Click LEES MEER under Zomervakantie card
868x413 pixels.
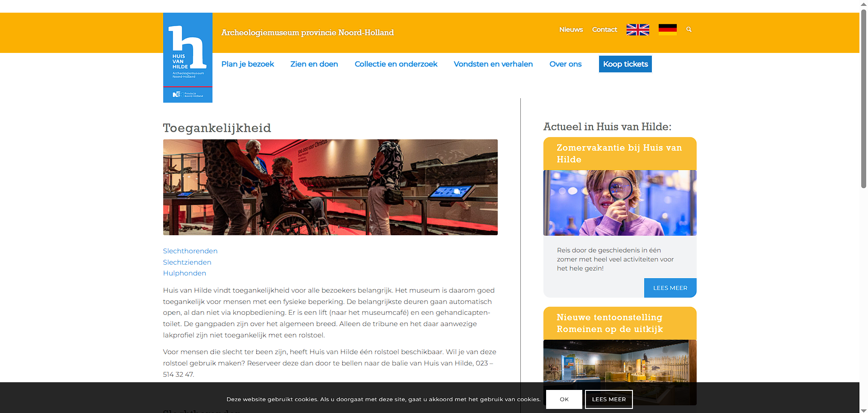(670, 288)
